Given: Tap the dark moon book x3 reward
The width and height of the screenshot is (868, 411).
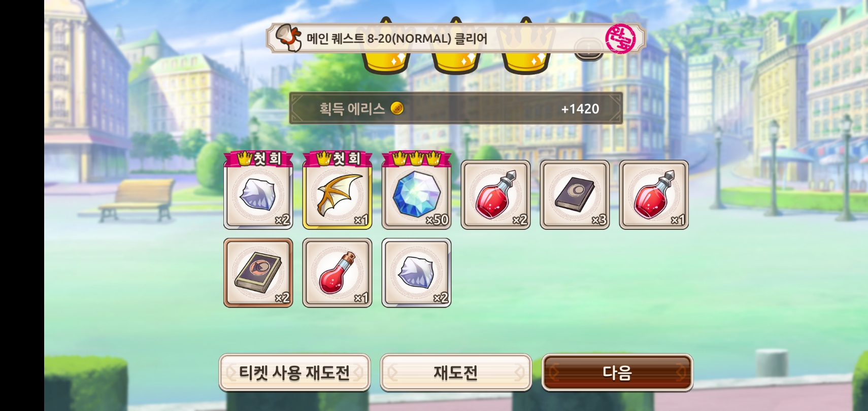Looking at the screenshot, I should pos(575,195).
